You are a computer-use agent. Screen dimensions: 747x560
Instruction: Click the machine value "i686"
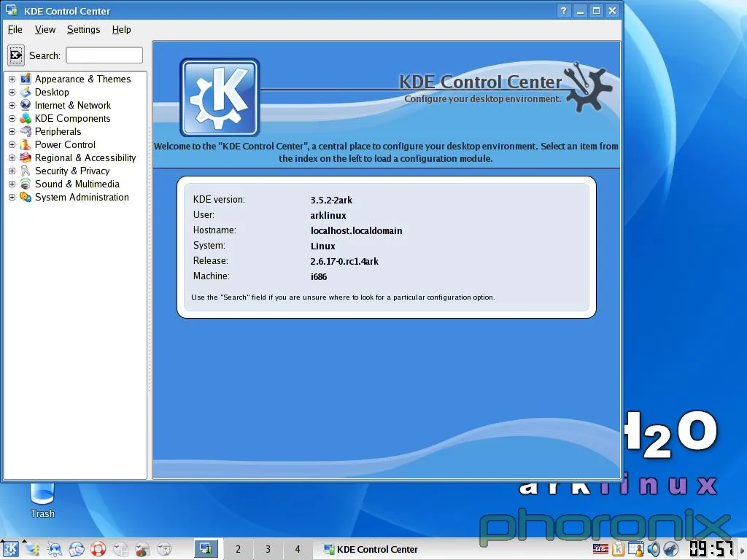point(319,276)
